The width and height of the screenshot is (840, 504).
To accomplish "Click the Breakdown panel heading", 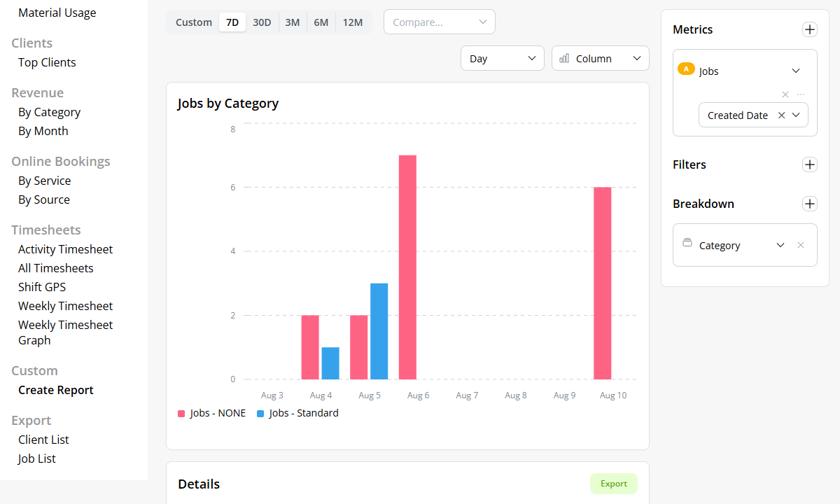I will pyautogui.click(x=703, y=204).
